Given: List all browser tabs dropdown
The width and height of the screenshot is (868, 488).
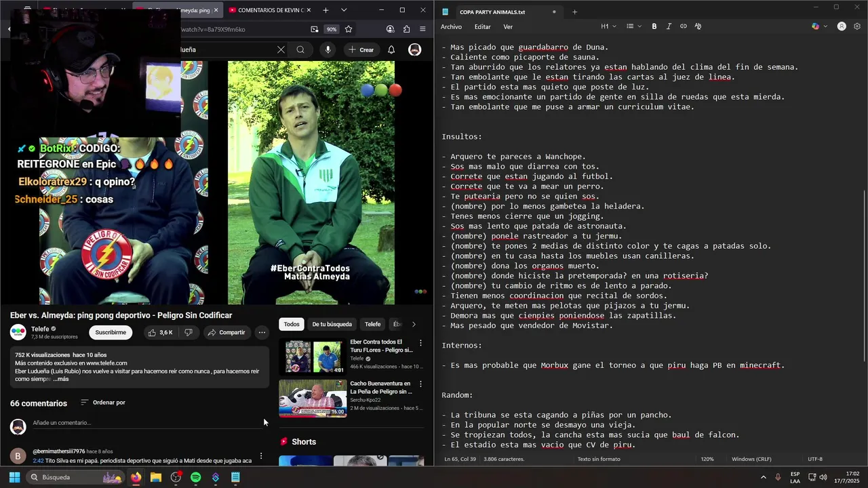Looking at the screenshot, I should pyautogui.click(x=344, y=10).
